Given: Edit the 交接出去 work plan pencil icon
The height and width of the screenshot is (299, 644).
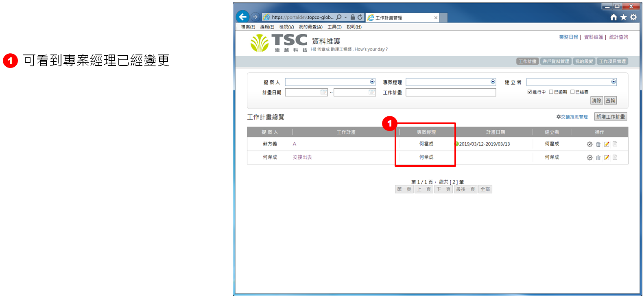Looking at the screenshot, I should (x=607, y=158).
